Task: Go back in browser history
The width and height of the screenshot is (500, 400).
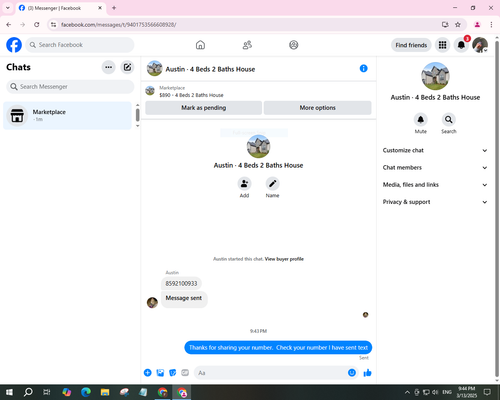Action: (x=9, y=25)
